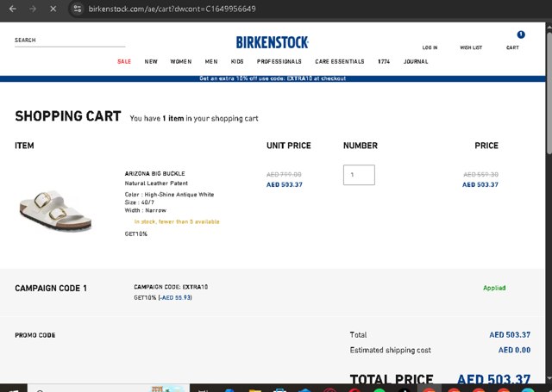Go back using the browser back arrow
Image resolution: width=552 pixels, height=392 pixels.
[13, 9]
